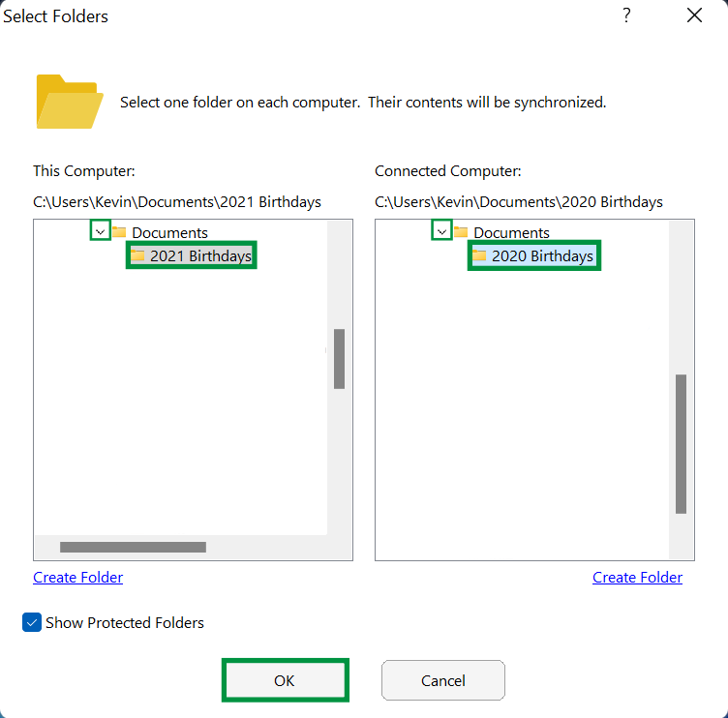Collapse Documents folder under This Computer
Image resolution: width=728 pixels, height=718 pixels.
(x=101, y=230)
